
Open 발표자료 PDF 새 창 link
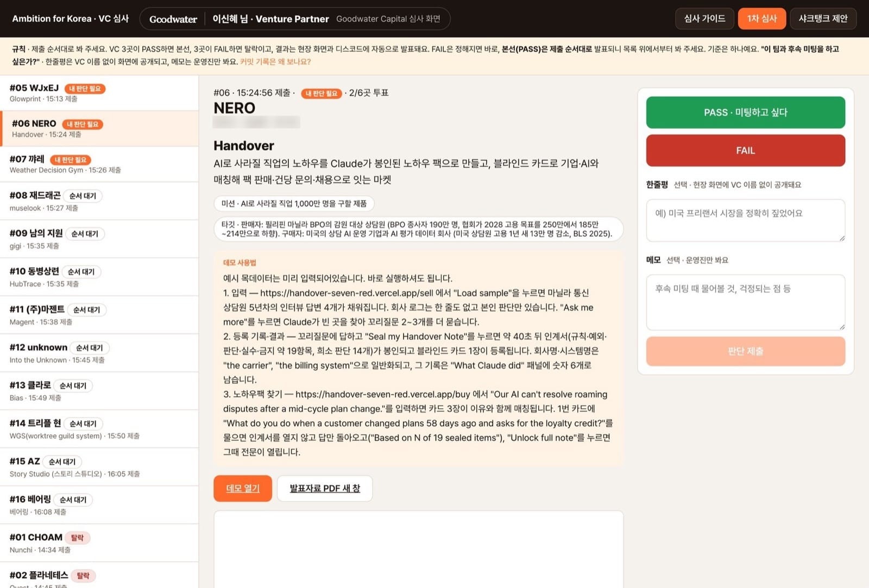(x=325, y=488)
